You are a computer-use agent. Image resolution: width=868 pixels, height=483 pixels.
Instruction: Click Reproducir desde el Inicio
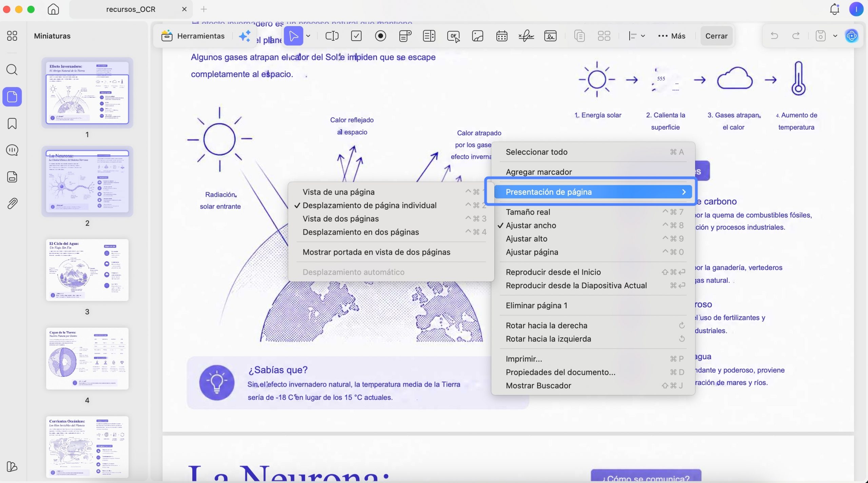click(x=593, y=272)
